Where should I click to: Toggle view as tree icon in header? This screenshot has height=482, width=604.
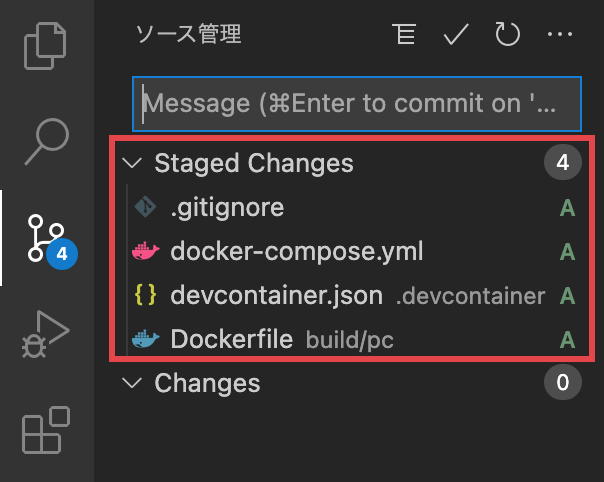point(405,36)
